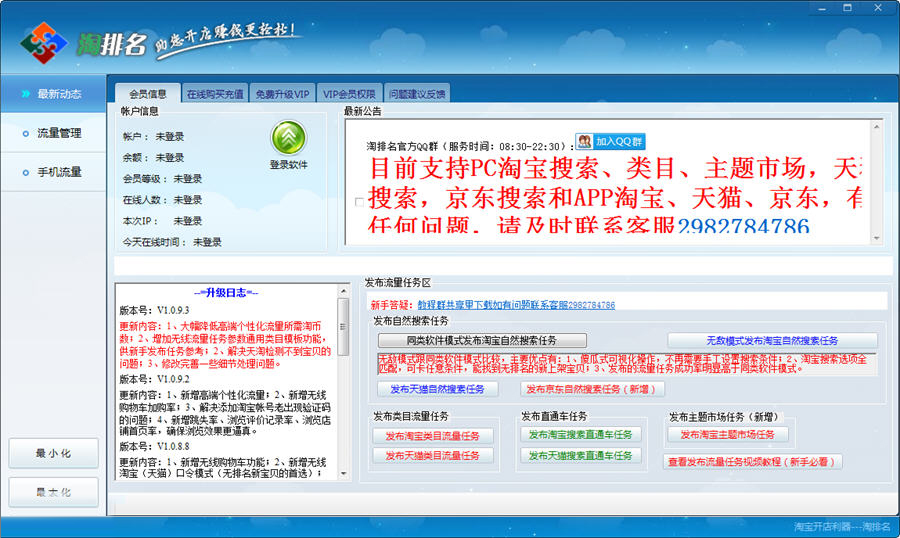This screenshot has width=900, height=538.
Task: Click 发布天猫搜索直通车任务 button
Action: (x=580, y=455)
